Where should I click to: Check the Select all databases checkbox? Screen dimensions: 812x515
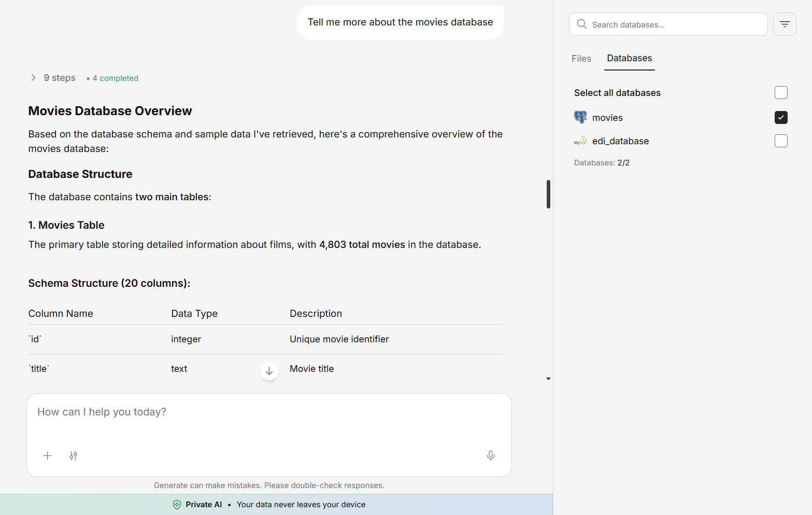pyautogui.click(x=781, y=93)
